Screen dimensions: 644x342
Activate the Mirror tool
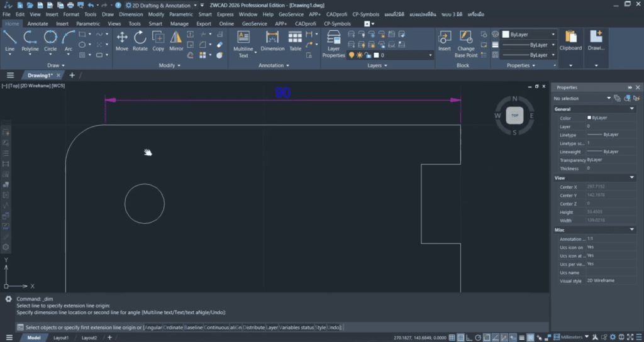point(176,41)
